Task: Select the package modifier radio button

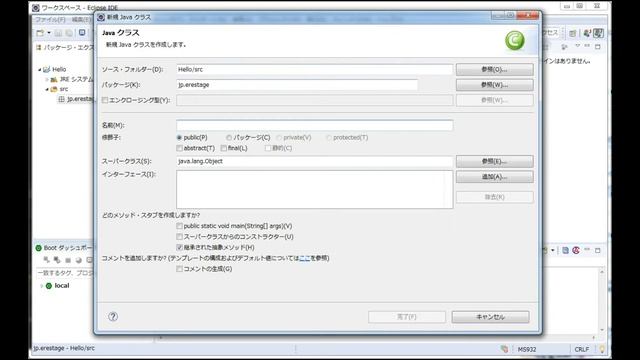Action: click(229, 138)
